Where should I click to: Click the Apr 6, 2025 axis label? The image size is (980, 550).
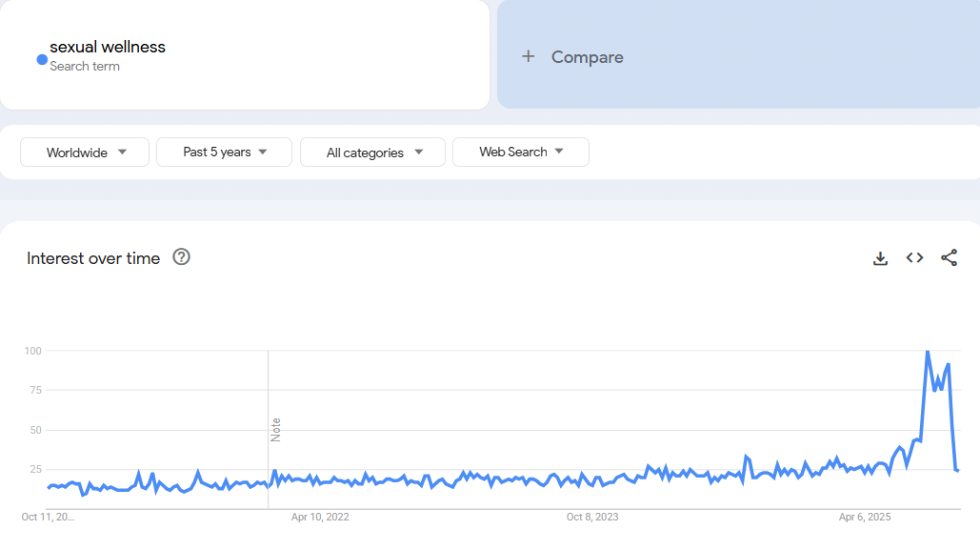tap(863, 516)
